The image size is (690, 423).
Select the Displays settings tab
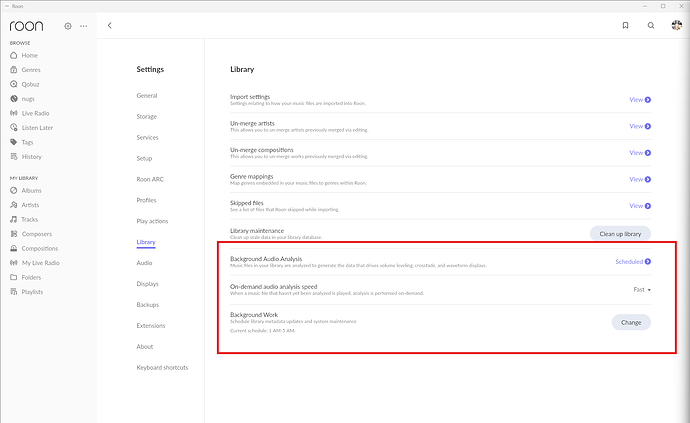pyautogui.click(x=147, y=284)
